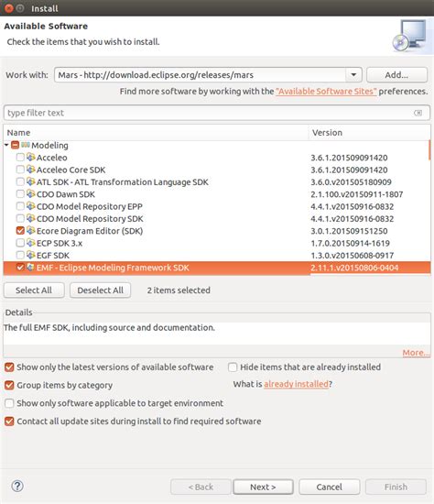Sort the list by the Version column header

point(368,133)
